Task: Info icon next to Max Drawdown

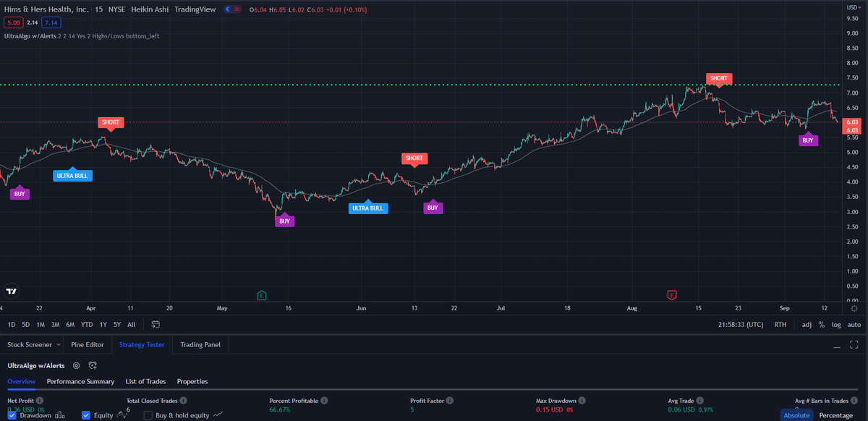Action: 582,400
